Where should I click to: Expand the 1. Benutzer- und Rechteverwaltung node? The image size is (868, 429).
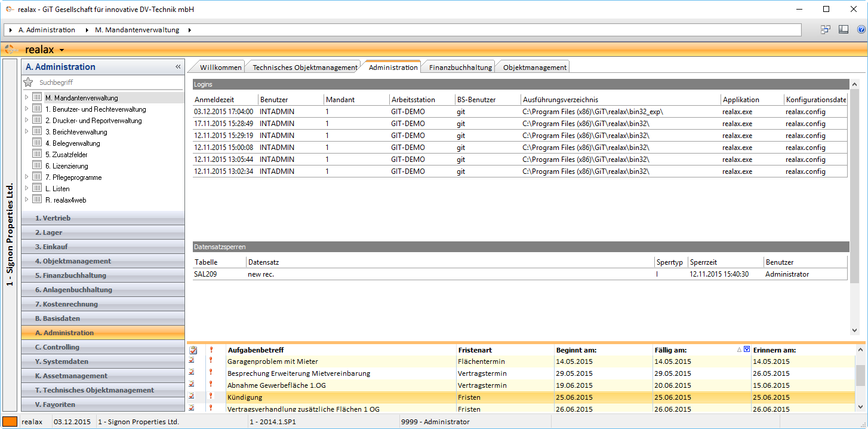[26, 109]
